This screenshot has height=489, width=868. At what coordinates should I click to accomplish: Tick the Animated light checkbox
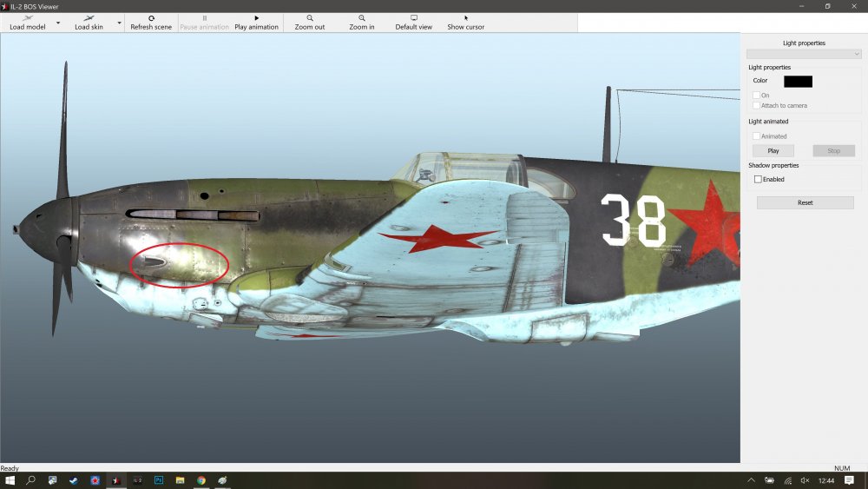pos(756,136)
